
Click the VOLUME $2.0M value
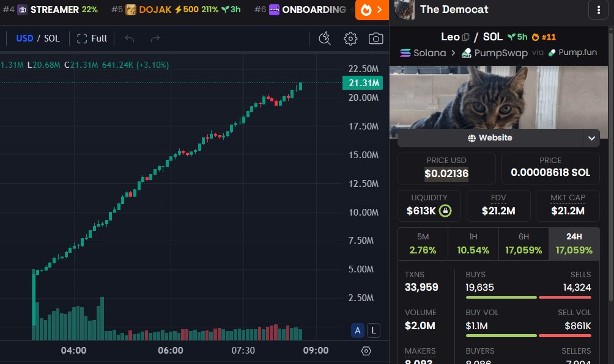coord(420,326)
